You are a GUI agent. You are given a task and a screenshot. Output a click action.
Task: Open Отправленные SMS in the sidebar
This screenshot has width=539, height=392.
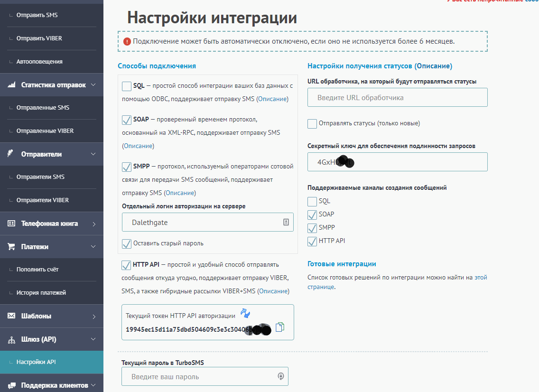[43, 108]
